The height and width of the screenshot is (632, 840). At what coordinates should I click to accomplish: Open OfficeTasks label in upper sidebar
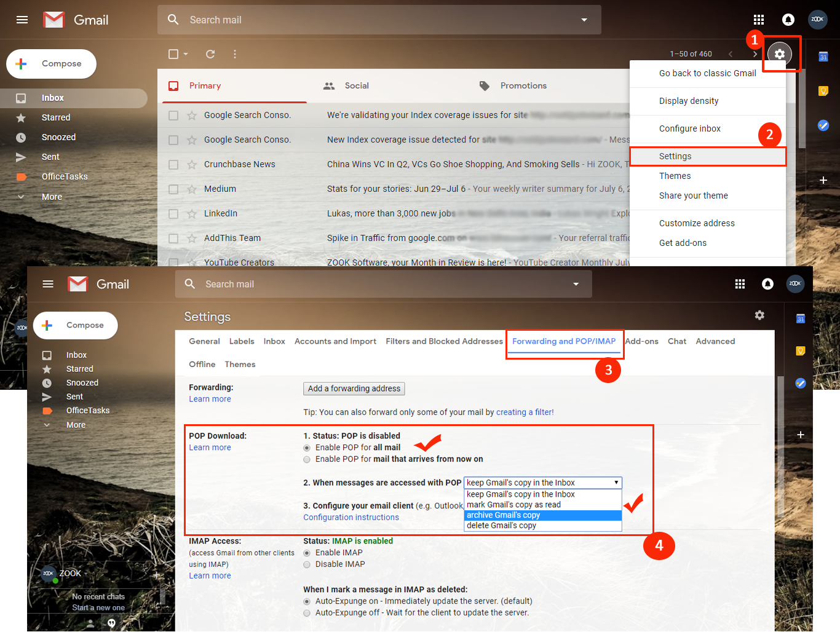[65, 176]
